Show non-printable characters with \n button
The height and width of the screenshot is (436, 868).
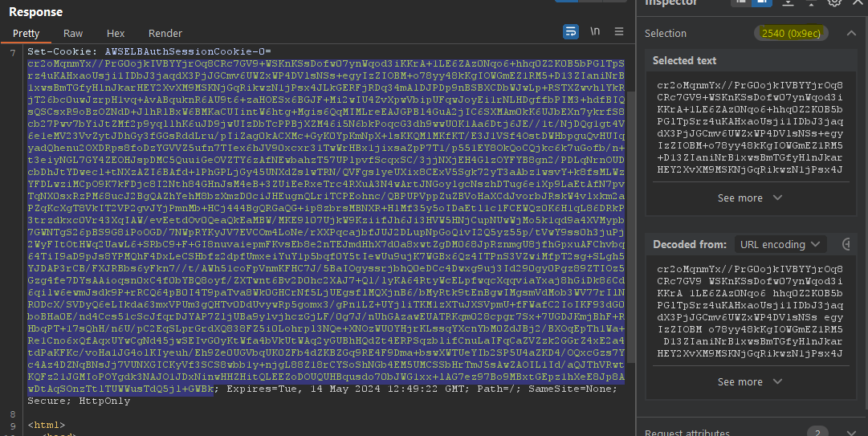click(x=595, y=31)
